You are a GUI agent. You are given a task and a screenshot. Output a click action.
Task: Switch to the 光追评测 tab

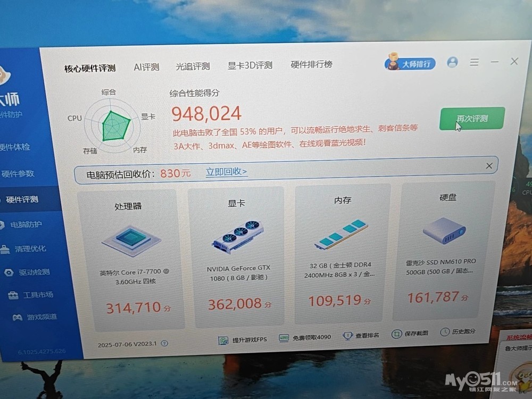(x=193, y=66)
